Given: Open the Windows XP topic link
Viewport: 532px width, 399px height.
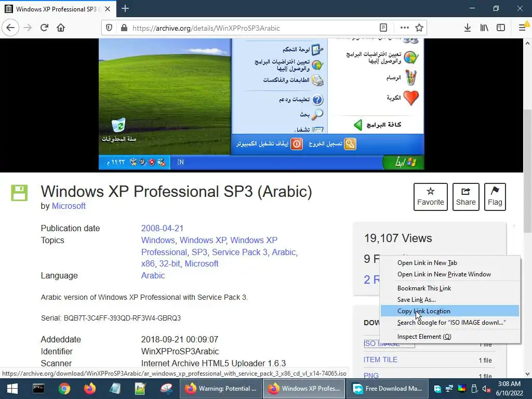Looking at the screenshot, I should [203, 240].
